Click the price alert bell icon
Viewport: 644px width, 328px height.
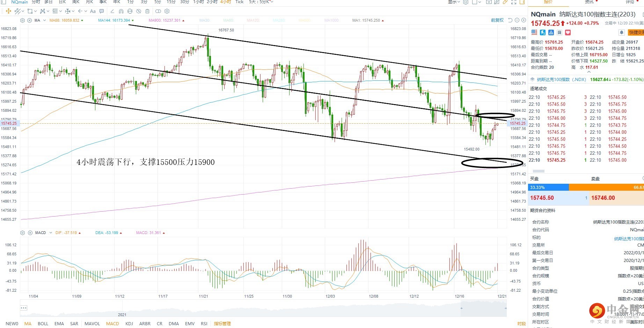click(622, 32)
